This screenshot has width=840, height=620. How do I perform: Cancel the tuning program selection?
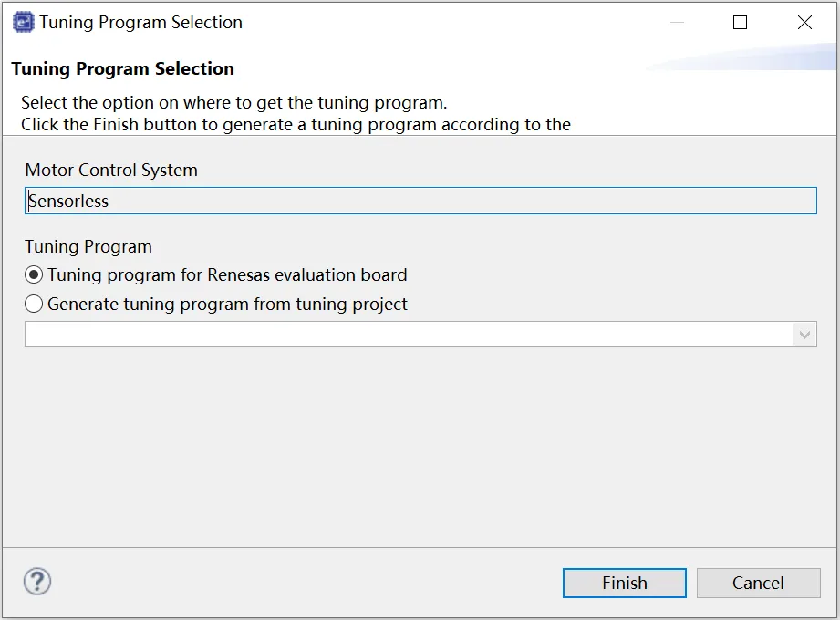coord(757,583)
